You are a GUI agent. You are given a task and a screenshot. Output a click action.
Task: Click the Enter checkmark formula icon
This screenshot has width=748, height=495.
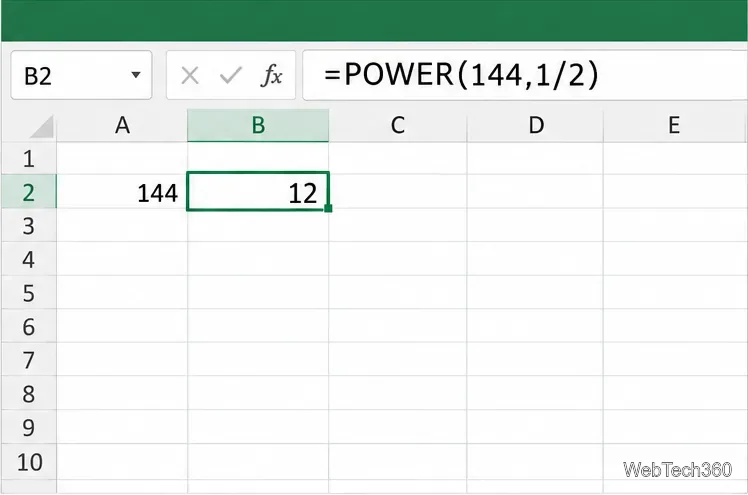point(231,75)
